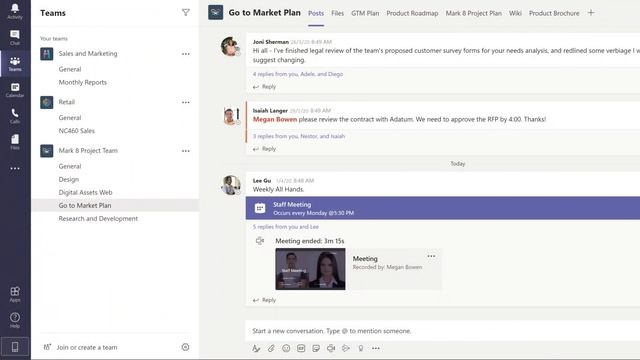
Task: Switch to the Posts tab
Action: [316, 13]
